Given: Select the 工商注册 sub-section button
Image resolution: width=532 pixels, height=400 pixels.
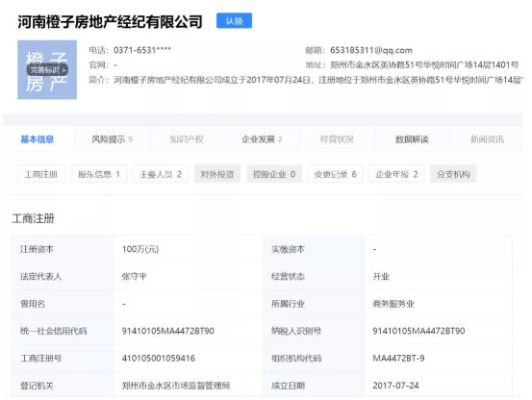Looking at the screenshot, I should pyautogui.click(x=41, y=174).
